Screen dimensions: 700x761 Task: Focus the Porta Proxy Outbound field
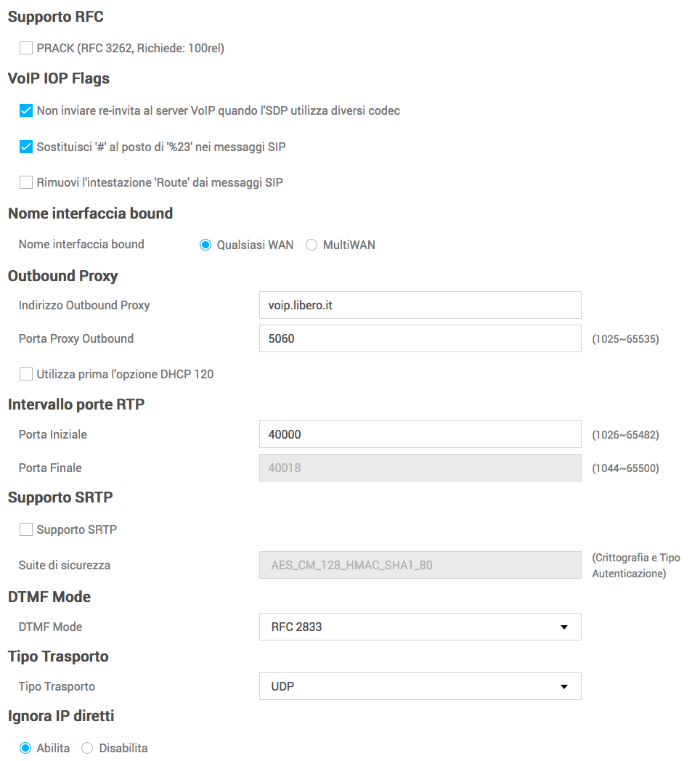[x=420, y=338]
